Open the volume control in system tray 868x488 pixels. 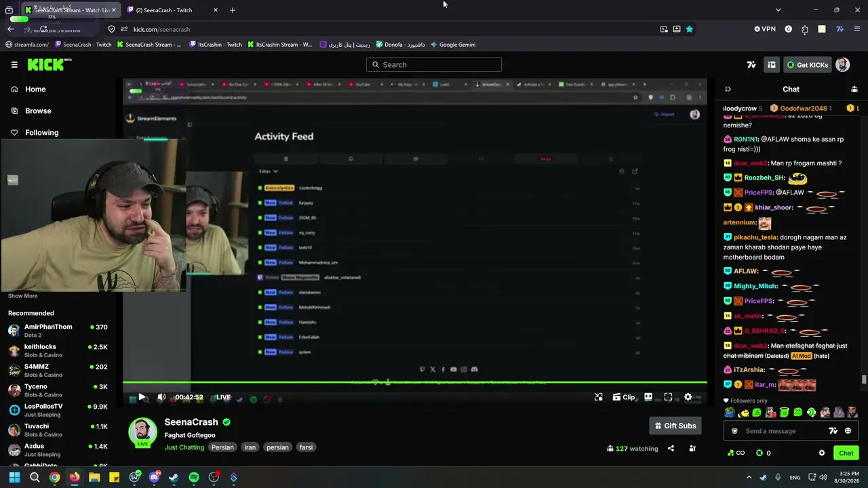pyautogui.click(x=823, y=477)
